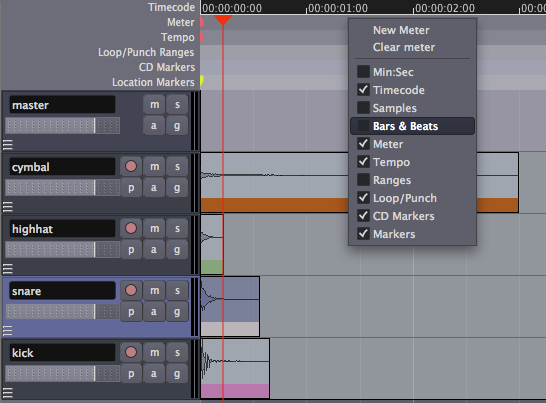Screen dimensions: 546x403
Task: Click highhat track height handle icon
Action: click(x=8, y=269)
